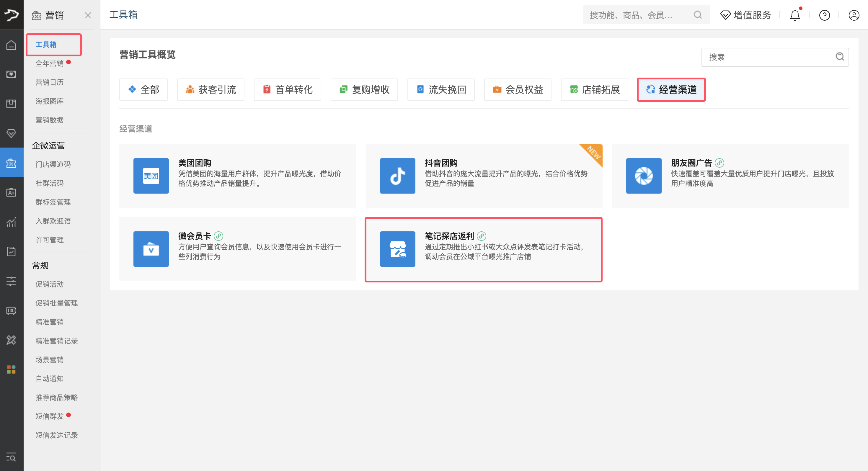Open the help question mark icon
This screenshot has width=868, height=471.
(824, 15)
